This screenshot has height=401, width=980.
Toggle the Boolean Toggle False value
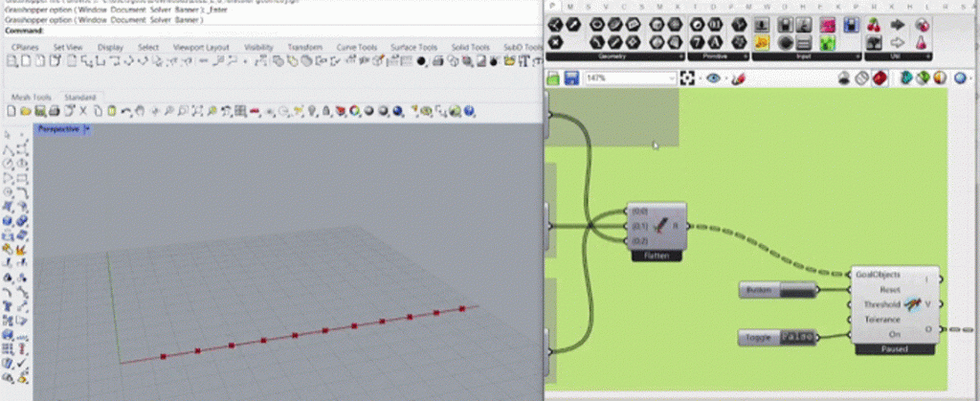tap(796, 337)
